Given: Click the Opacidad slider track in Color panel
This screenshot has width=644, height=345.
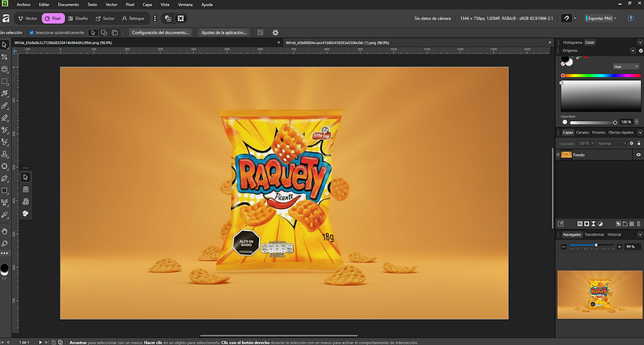Looking at the screenshot, I should click(x=593, y=123).
